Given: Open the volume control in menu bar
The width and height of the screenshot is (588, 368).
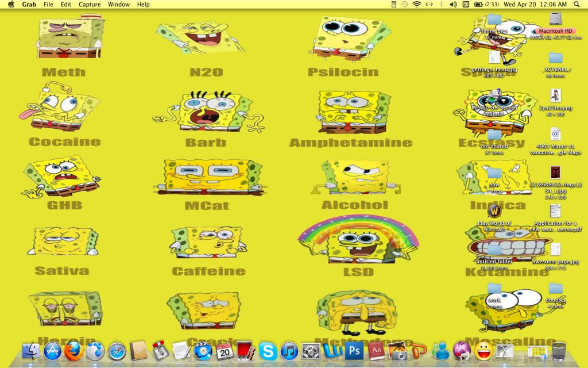Looking at the screenshot, I should point(453,5).
